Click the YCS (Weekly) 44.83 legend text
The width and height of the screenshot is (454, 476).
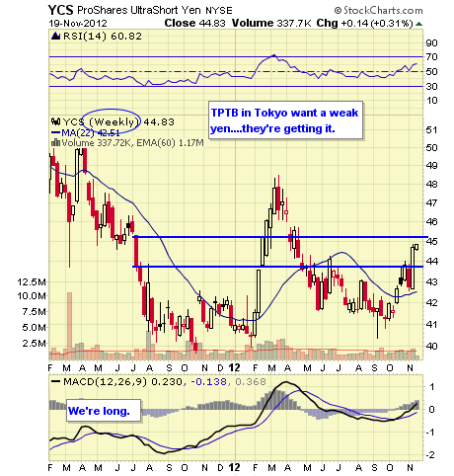click(x=118, y=122)
